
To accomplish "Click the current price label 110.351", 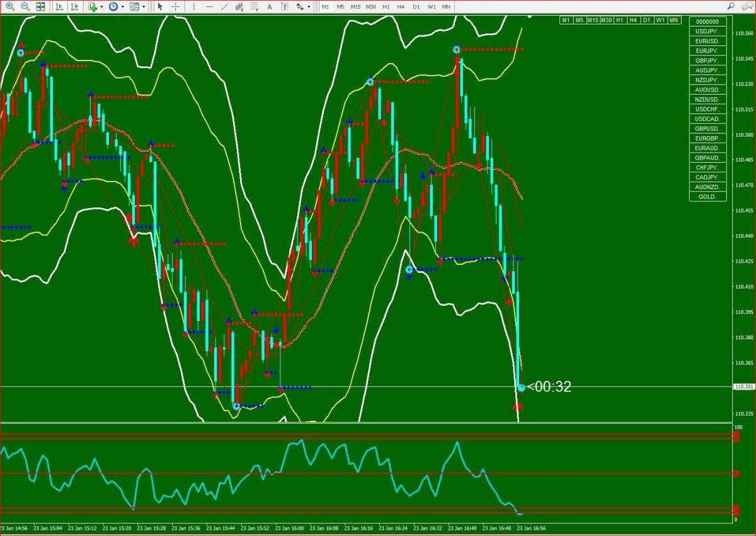I will (745, 387).
